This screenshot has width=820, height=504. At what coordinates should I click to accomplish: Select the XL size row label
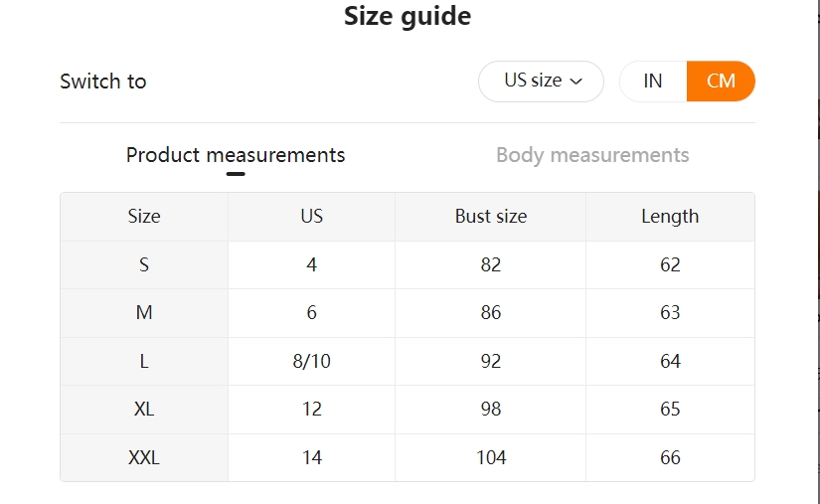tap(144, 409)
